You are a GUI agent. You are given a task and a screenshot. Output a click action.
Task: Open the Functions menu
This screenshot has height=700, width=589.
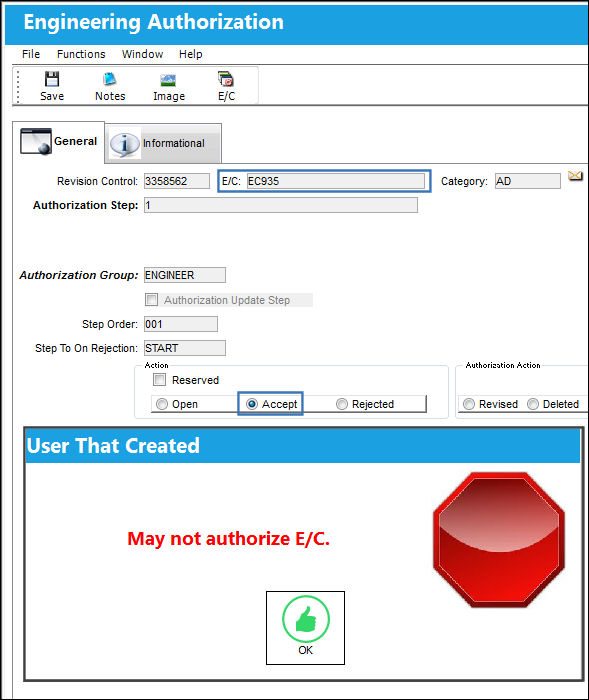point(81,54)
